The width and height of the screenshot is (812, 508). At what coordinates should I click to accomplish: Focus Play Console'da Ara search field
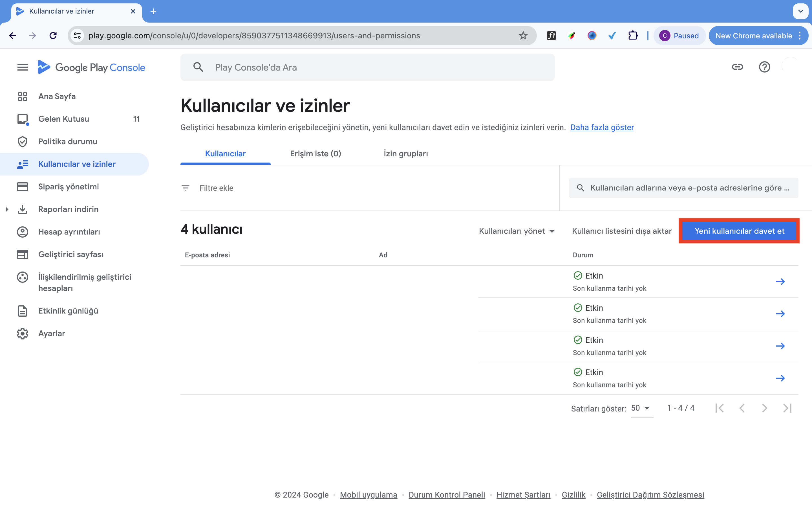[x=367, y=67]
